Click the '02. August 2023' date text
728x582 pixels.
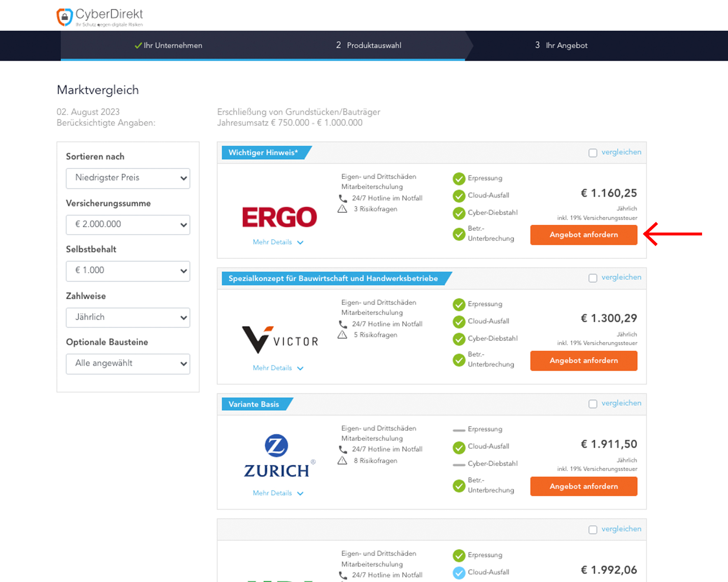pyautogui.click(x=88, y=112)
